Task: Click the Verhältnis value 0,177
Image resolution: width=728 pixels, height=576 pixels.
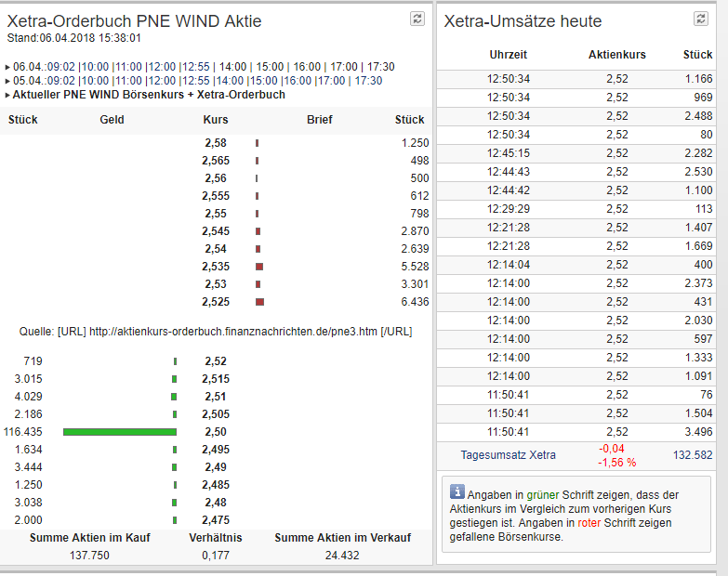Action: coord(216,556)
